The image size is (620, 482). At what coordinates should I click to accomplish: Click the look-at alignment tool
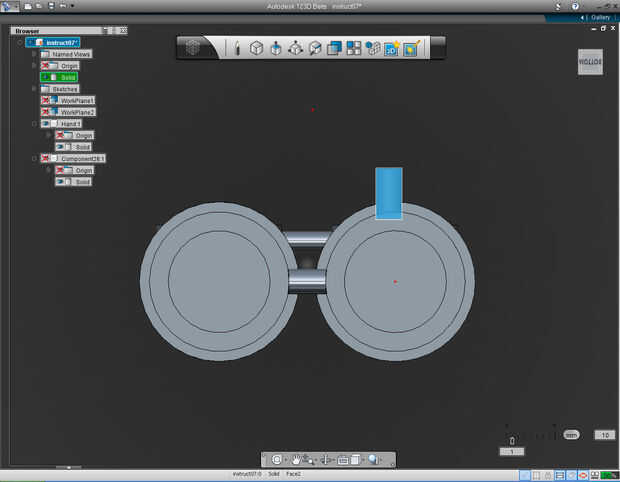click(326, 459)
